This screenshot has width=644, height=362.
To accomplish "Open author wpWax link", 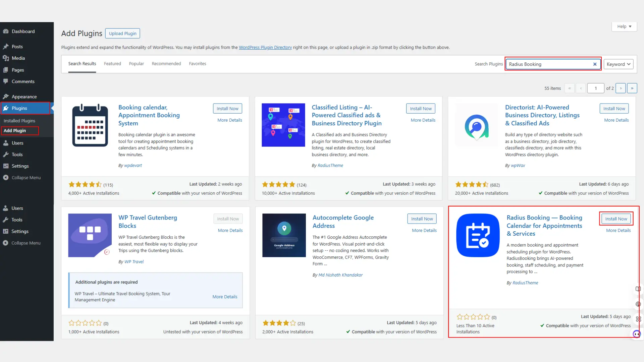I will click(x=518, y=166).
